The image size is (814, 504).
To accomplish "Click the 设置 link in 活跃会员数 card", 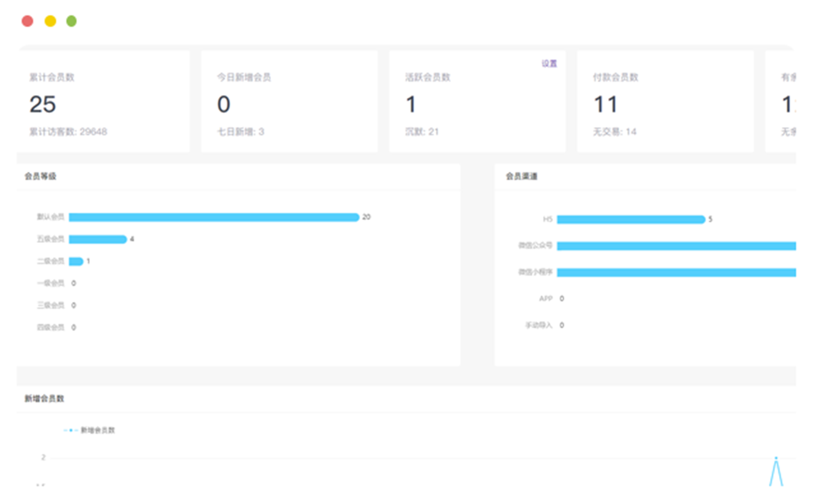I will tap(549, 64).
